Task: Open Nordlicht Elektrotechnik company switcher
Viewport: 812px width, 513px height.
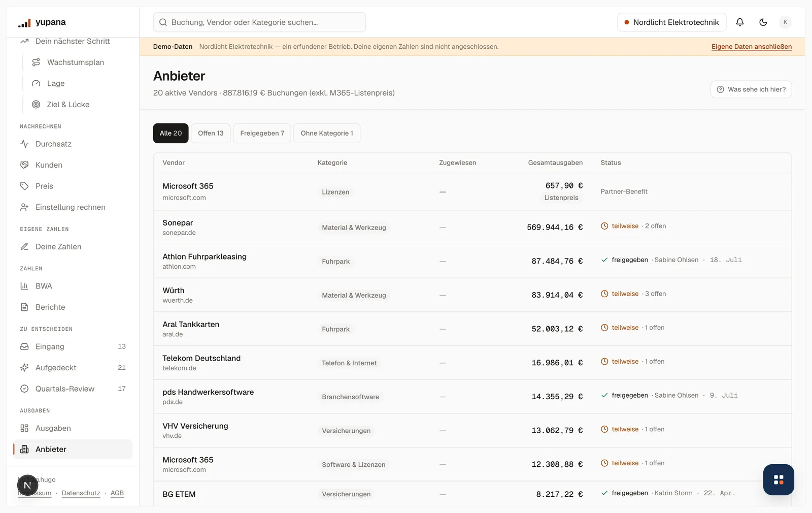Action: (671, 22)
